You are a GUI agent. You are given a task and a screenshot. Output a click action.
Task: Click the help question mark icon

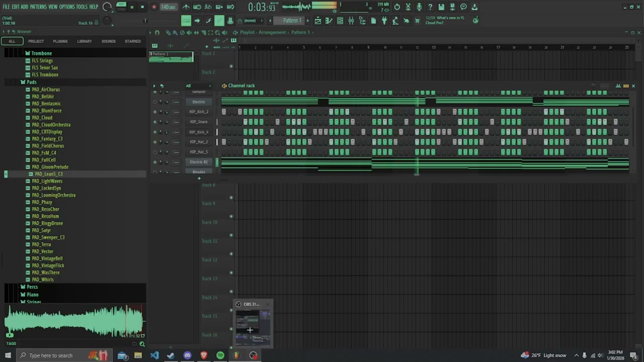pyautogui.click(x=430, y=7)
